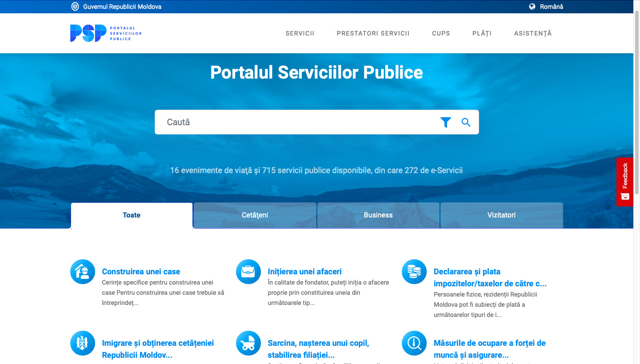Open the SERVICII menu
Viewport: 640px width, 364px height.
pos(300,33)
